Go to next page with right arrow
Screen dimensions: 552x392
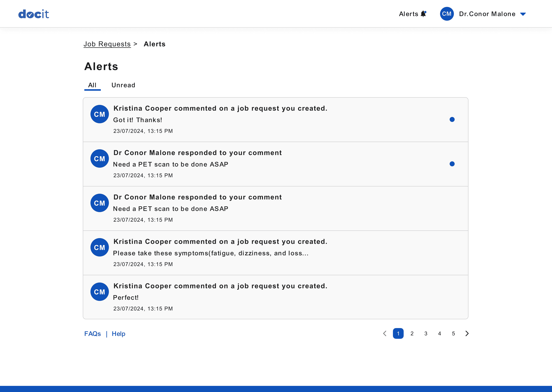pyautogui.click(x=467, y=333)
